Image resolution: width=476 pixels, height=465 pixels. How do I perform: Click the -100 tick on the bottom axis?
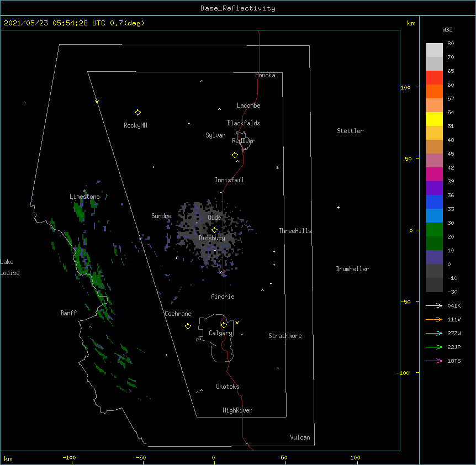[69, 457]
